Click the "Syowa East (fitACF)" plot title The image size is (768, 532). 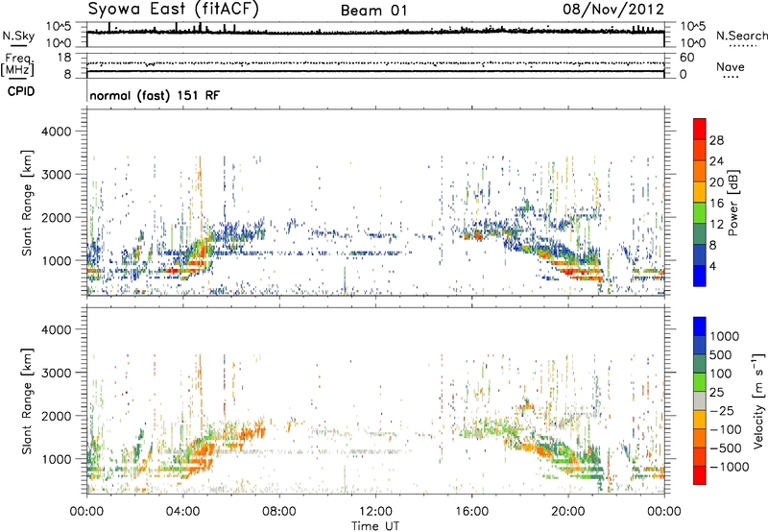[174, 10]
